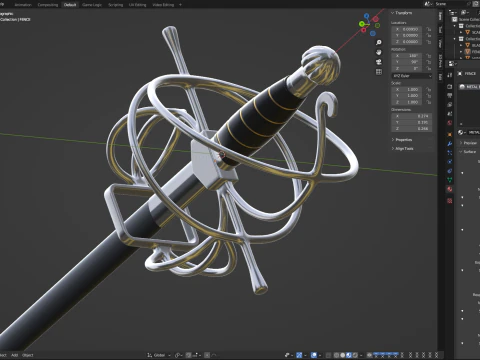Open the Add menu in viewport header
Screen dimensions: 480x360
(x=14, y=355)
